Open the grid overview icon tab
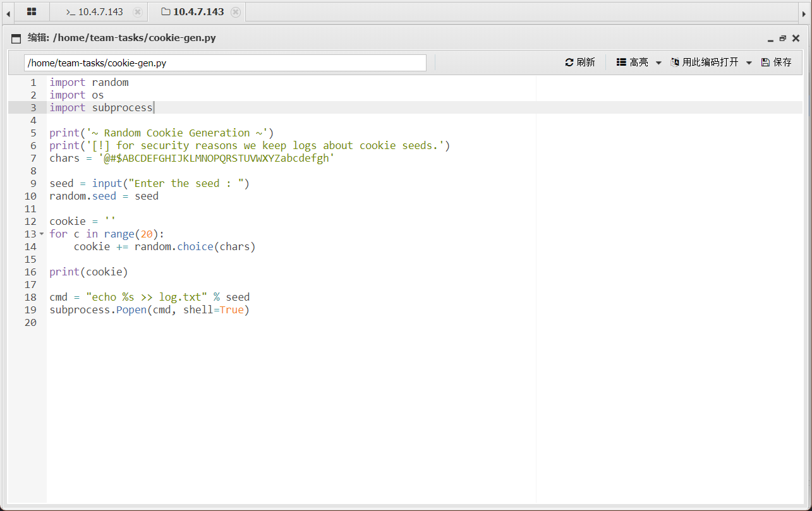 pos(32,12)
